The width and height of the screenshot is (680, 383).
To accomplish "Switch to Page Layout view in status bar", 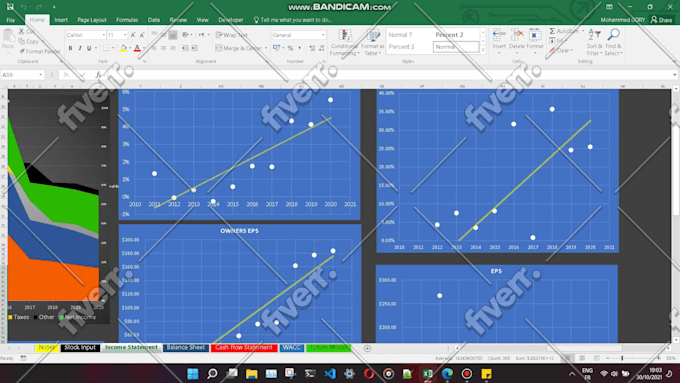I will click(582, 358).
